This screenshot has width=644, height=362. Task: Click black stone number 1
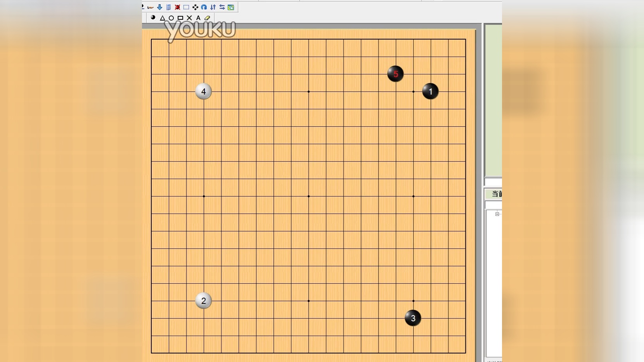point(430,91)
